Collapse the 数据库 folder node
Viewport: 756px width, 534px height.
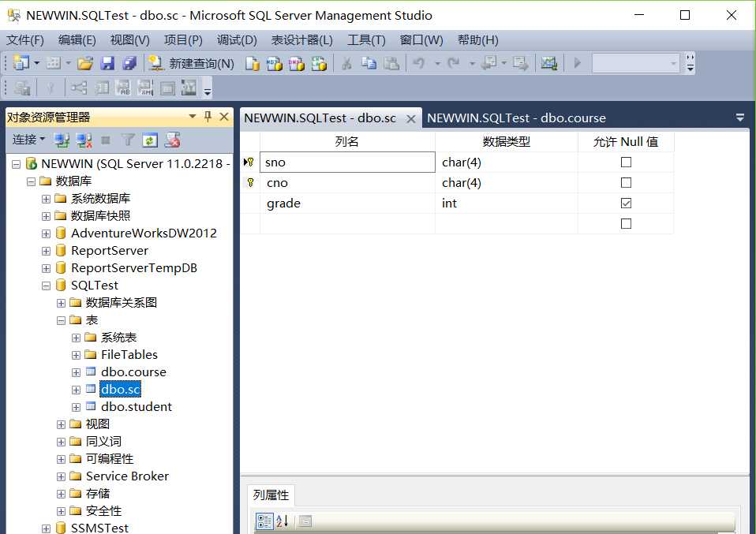point(31,181)
